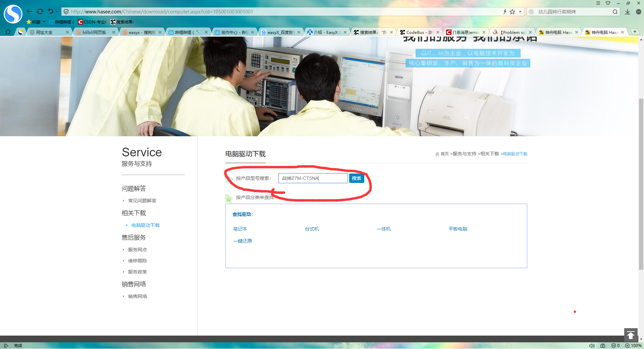Open the 一体机 driver category
Viewport: 644px width, 349px height.
tap(384, 229)
